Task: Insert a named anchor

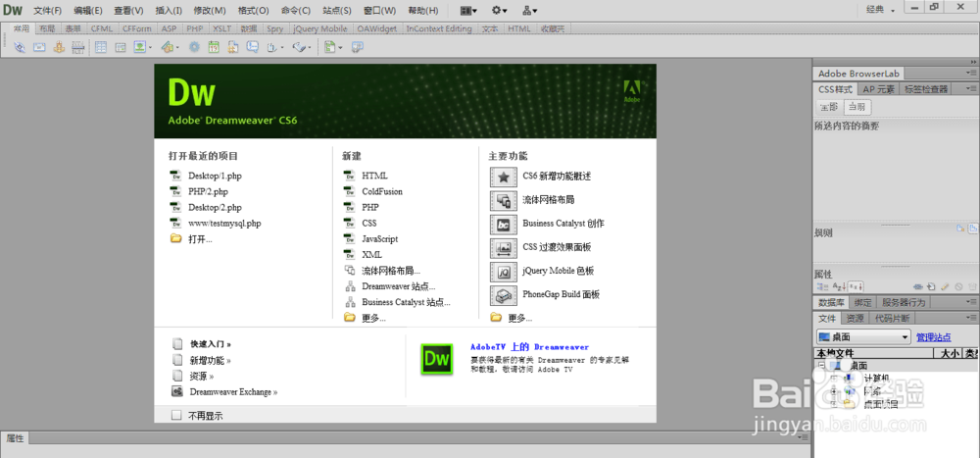Action: [x=59, y=47]
